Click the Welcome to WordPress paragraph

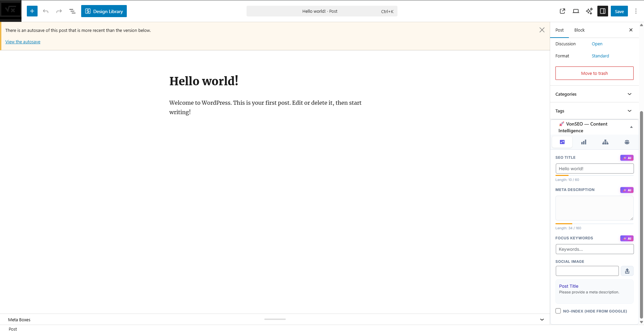[x=265, y=107]
